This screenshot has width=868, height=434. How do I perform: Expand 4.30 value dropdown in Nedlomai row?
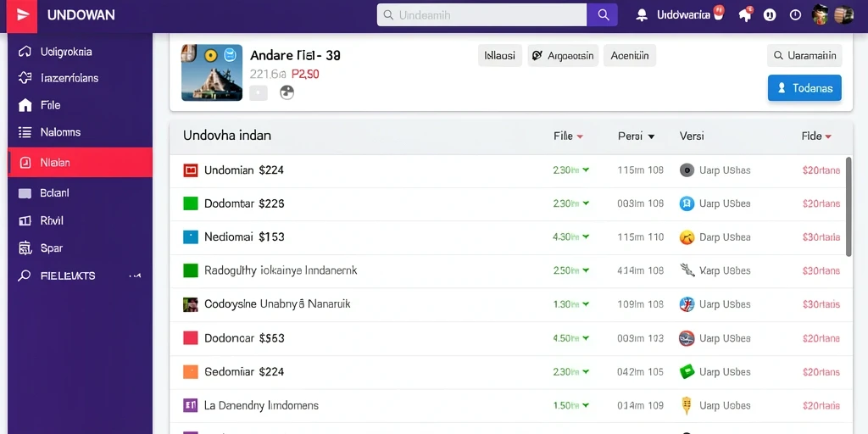pos(586,237)
